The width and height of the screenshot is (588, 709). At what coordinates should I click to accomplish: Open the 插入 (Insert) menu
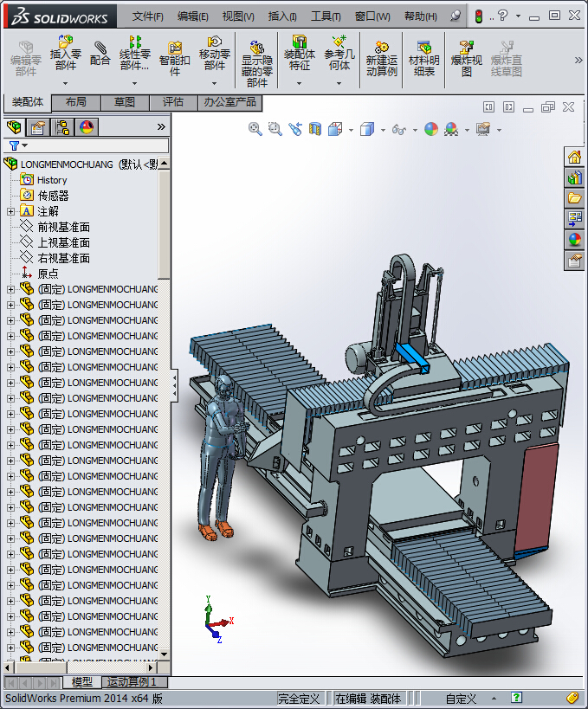click(x=281, y=16)
